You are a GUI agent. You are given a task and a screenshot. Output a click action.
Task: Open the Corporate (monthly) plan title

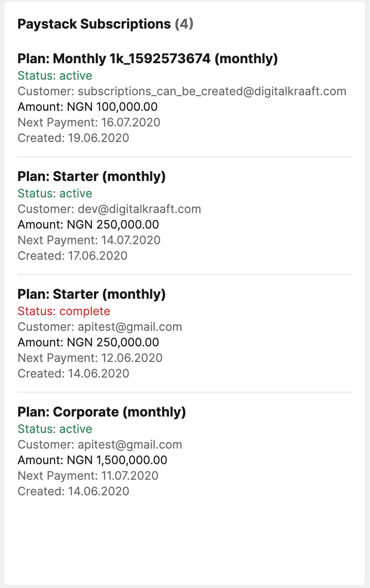[x=101, y=412]
